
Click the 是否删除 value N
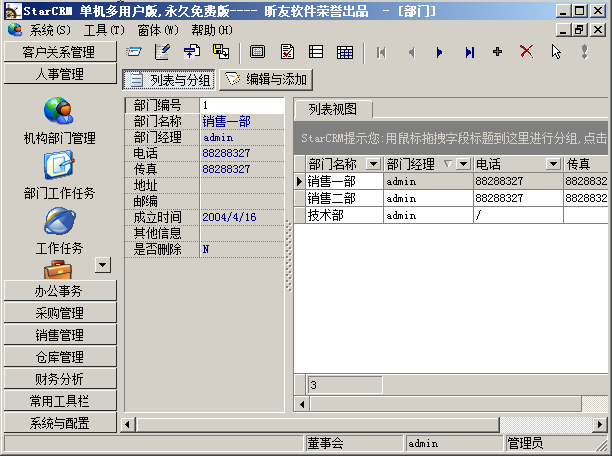[206, 249]
